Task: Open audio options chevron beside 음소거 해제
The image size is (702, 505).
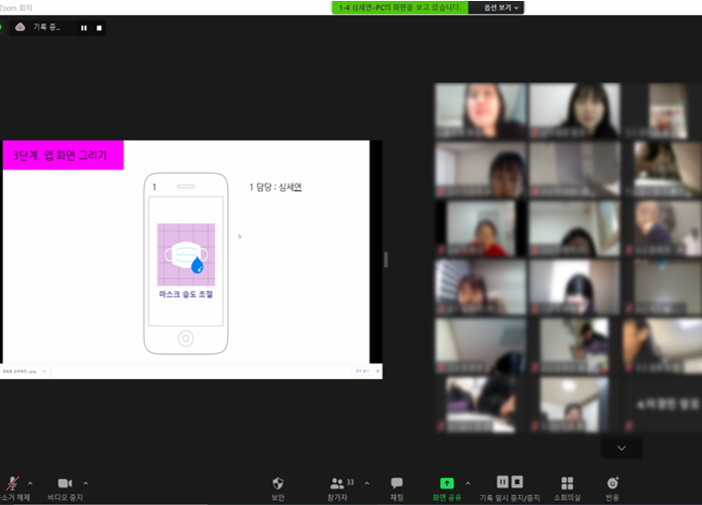Action: coord(30,484)
